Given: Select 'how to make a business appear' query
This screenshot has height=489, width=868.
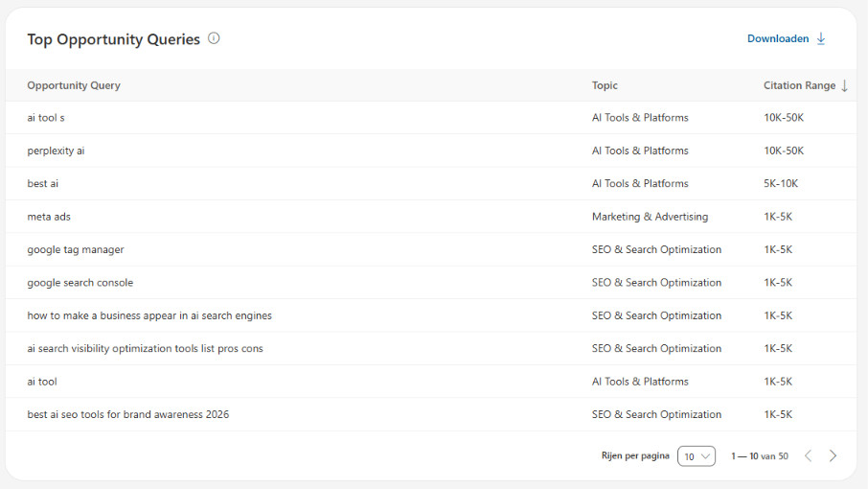Looking at the screenshot, I should 149,315.
